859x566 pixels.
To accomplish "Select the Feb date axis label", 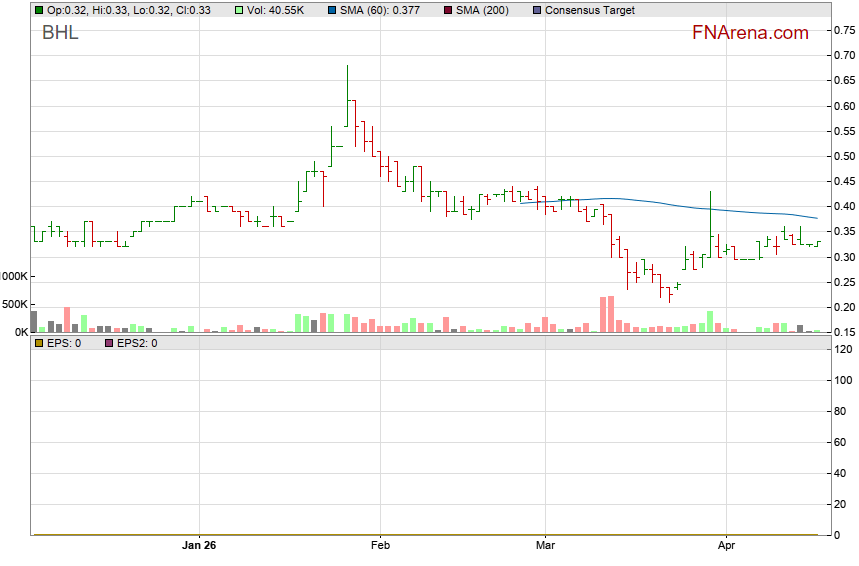I will (x=380, y=546).
